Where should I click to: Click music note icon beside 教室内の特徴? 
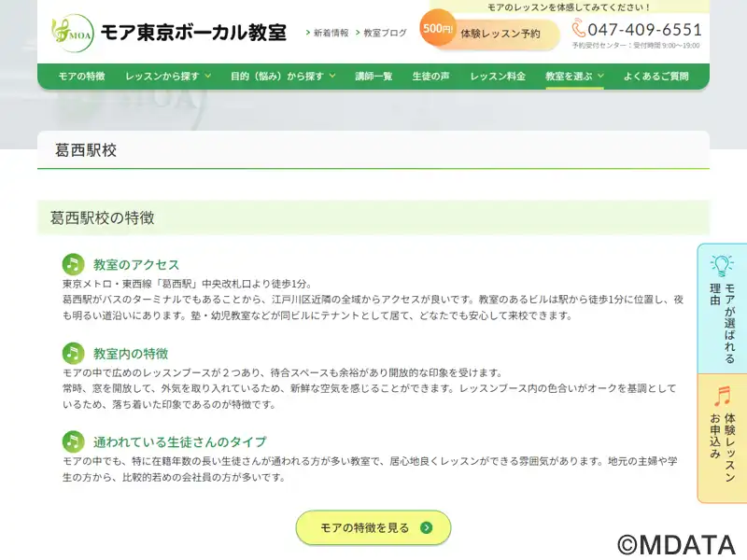coord(74,354)
